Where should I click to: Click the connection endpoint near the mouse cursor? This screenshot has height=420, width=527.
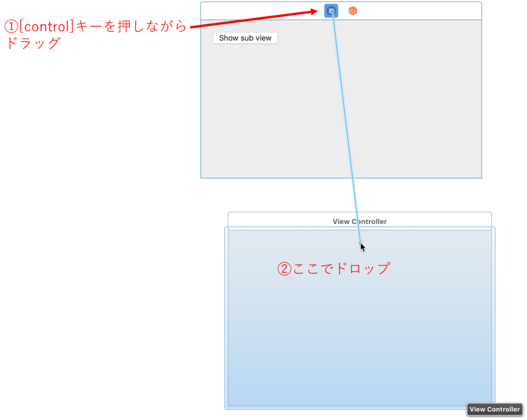(x=360, y=243)
